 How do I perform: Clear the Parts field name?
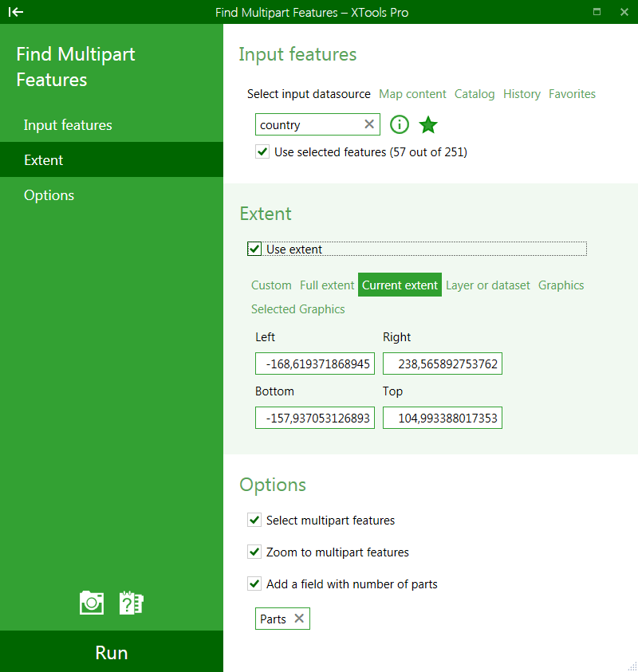pos(299,618)
